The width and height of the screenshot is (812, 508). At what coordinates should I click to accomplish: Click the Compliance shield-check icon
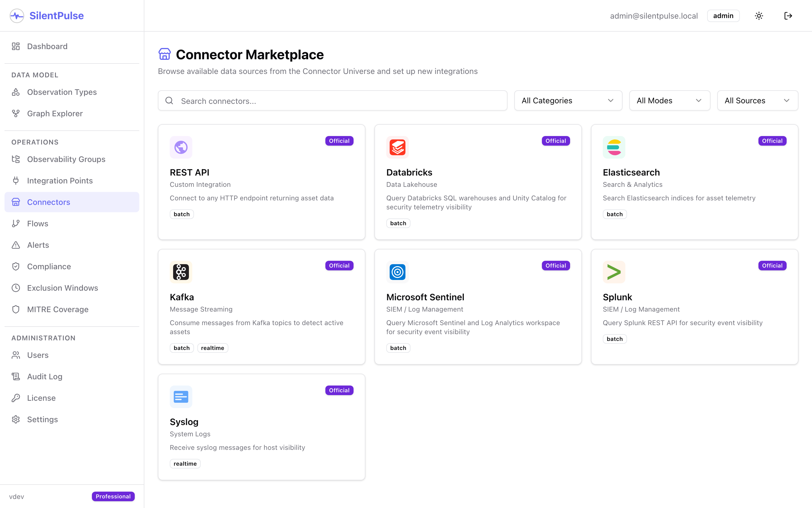tap(16, 266)
